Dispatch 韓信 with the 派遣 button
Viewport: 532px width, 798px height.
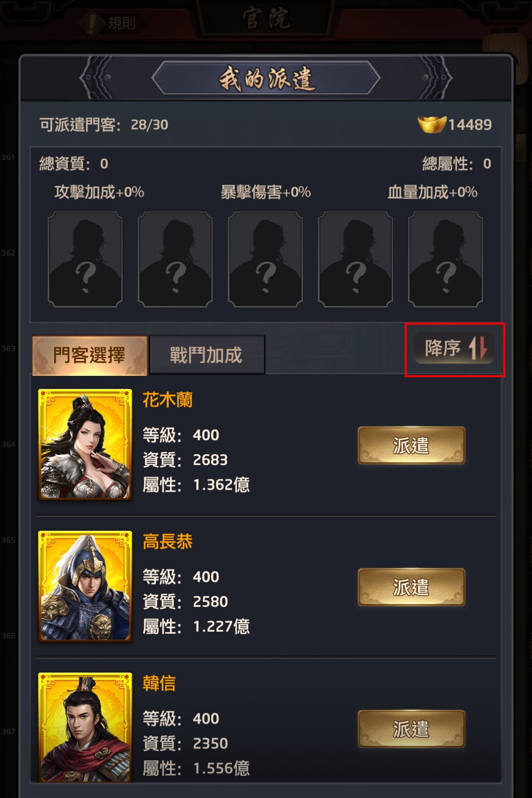click(411, 729)
